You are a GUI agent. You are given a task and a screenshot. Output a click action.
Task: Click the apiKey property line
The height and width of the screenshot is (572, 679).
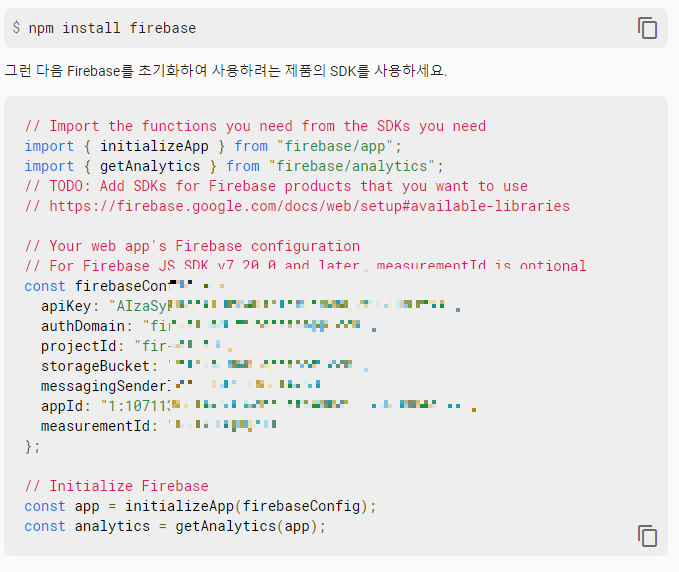[251, 306]
